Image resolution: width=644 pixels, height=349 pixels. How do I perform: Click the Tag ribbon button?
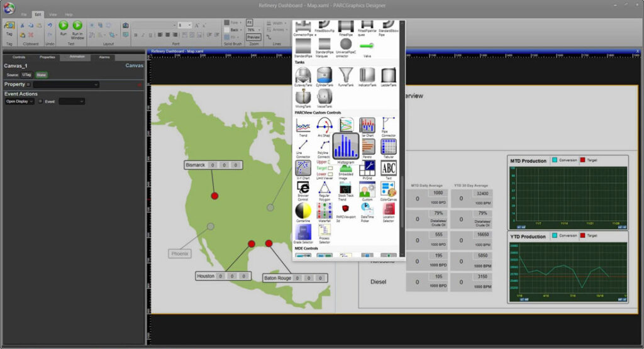point(9,27)
